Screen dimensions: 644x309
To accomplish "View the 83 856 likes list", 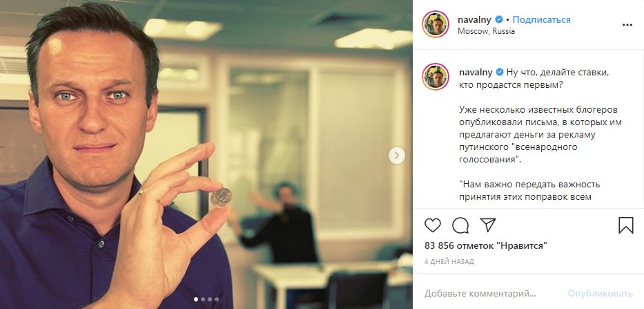I will (486, 246).
